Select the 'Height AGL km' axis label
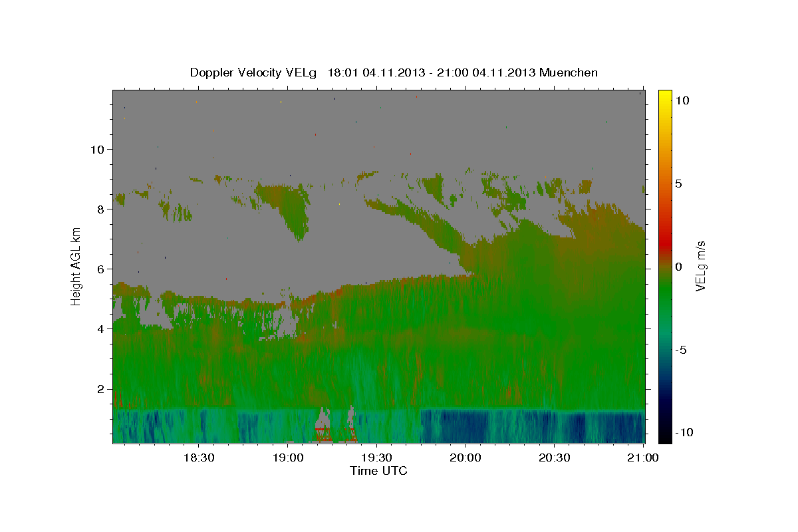Screen dimensions: 798x532 click(x=76, y=266)
